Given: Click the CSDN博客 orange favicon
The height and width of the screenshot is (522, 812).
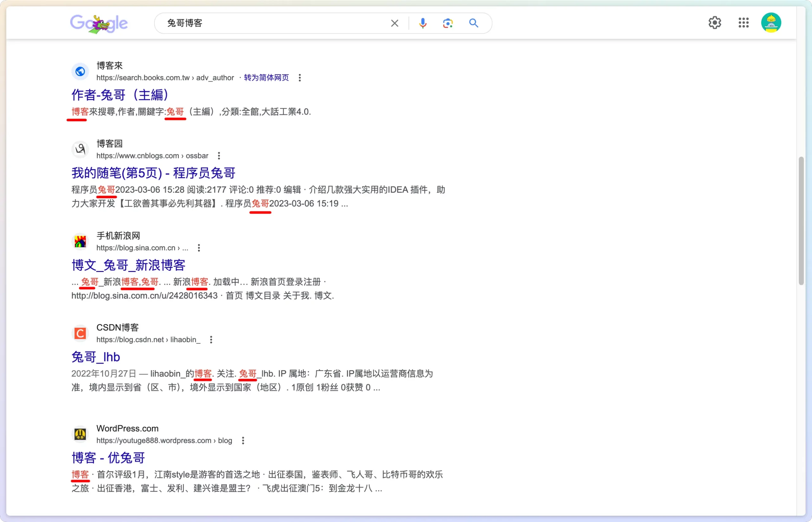Looking at the screenshot, I should [80, 334].
